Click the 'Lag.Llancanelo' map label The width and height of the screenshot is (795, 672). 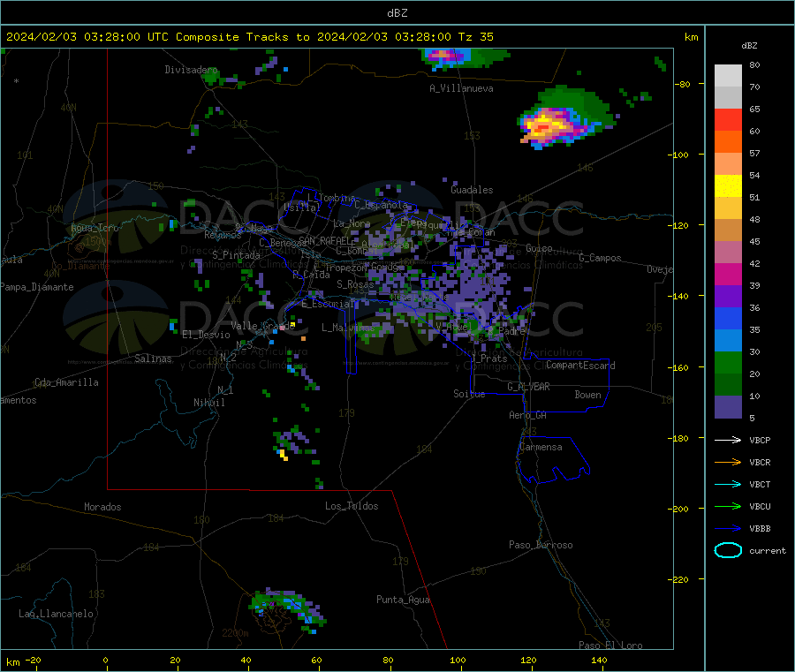click(56, 614)
